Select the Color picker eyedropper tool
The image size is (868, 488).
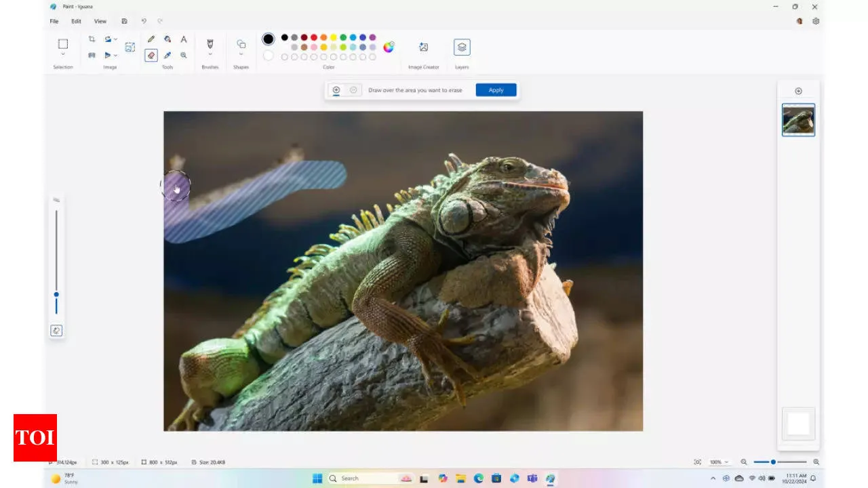coord(167,56)
